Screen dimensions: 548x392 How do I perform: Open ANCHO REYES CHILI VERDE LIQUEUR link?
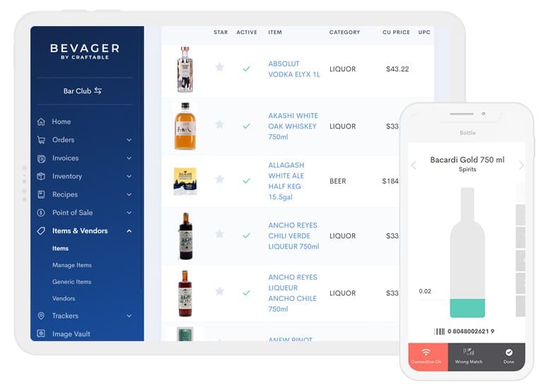point(293,236)
